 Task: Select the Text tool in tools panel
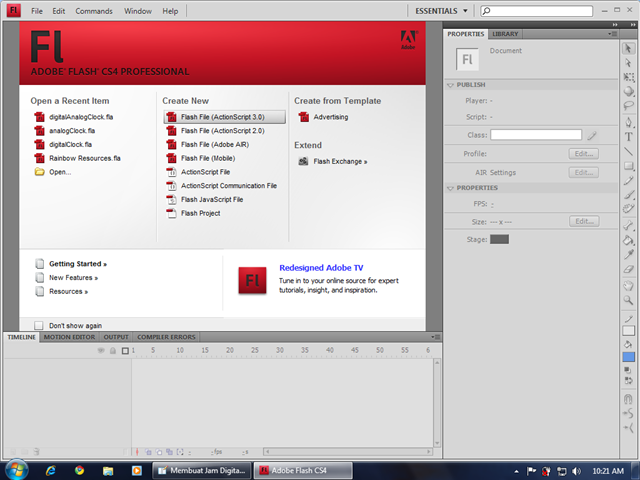click(628, 136)
